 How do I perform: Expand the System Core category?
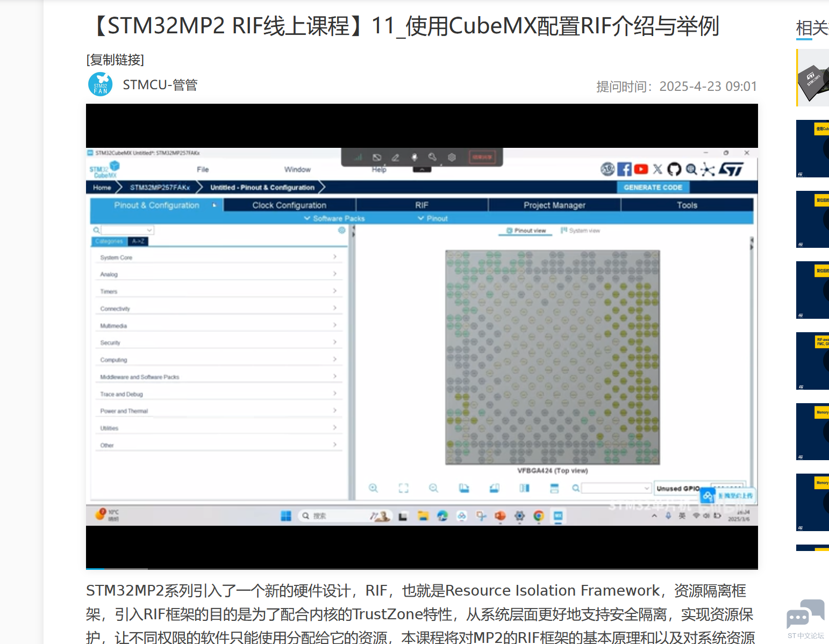[218, 257]
